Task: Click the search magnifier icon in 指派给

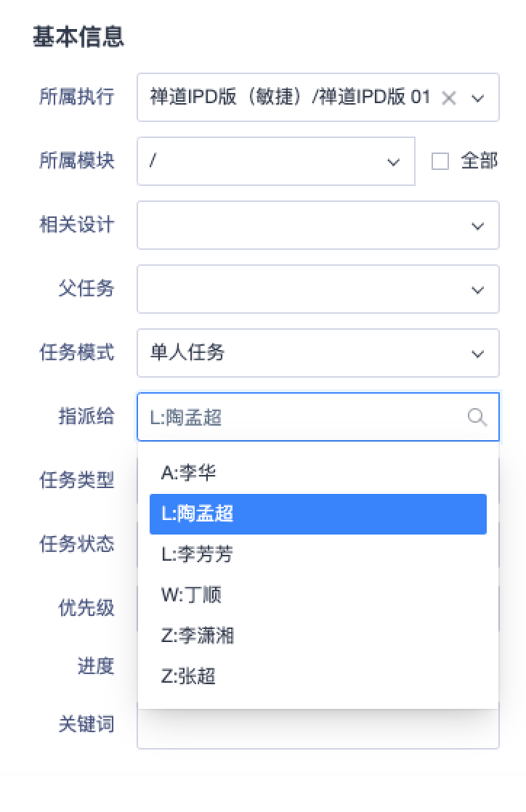Action: (477, 417)
